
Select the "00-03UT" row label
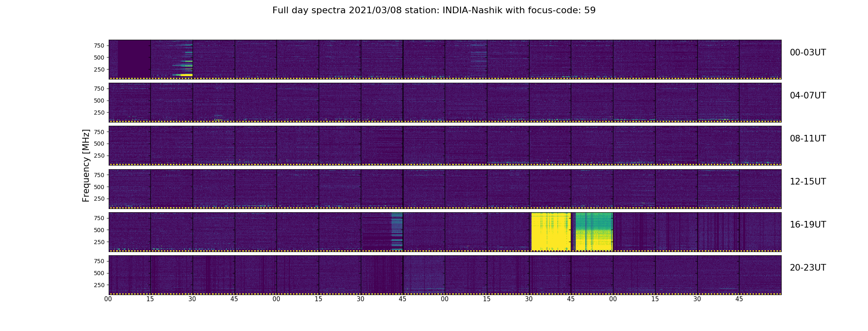click(808, 53)
